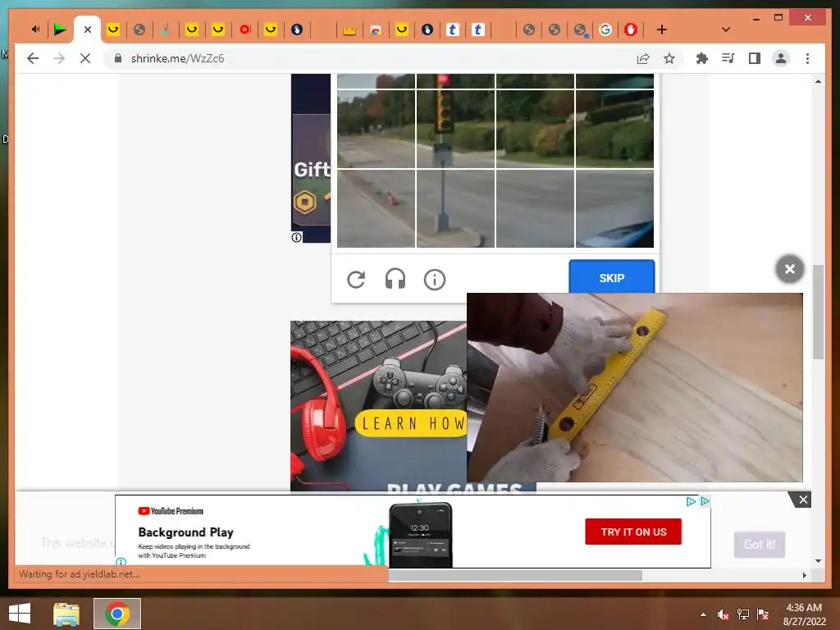Close the bottom YouTube Premium banner ad
The height and width of the screenshot is (630, 840).
(x=802, y=500)
